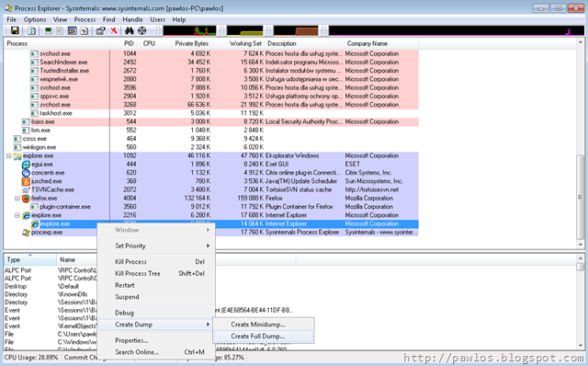588x366 pixels.
Task: Click the crosshair Find Window's Process icon
Action: (142, 30)
